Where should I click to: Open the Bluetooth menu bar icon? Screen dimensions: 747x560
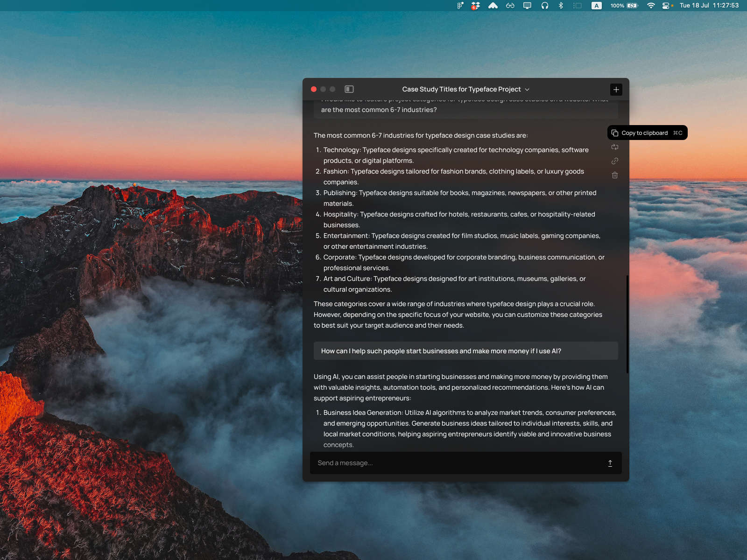point(561,6)
